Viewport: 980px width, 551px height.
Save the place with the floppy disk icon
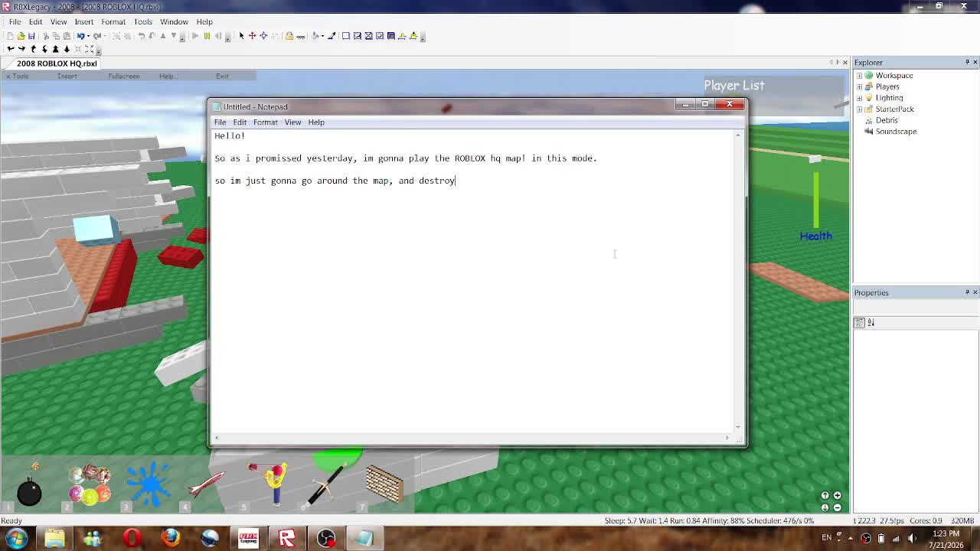(x=31, y=36)
